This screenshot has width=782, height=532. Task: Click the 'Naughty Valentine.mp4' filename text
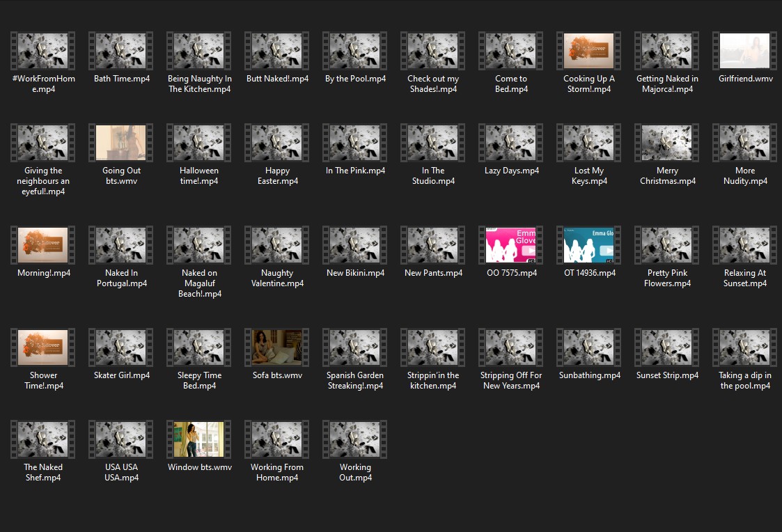pos(276,279)
